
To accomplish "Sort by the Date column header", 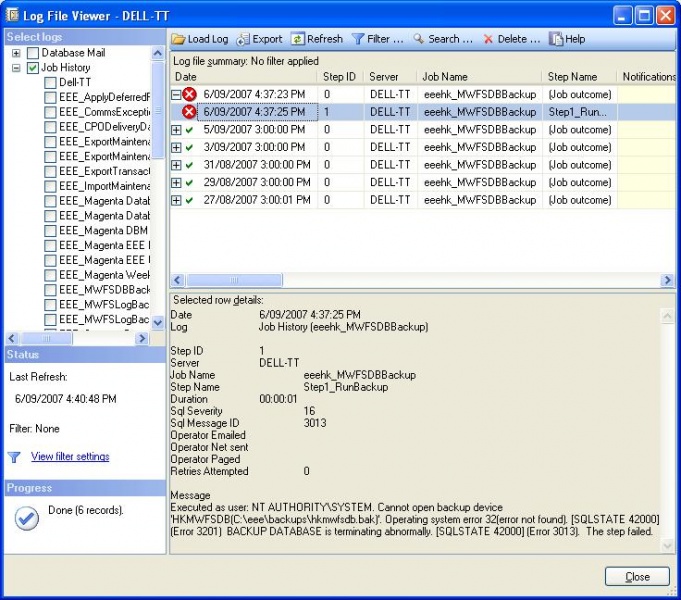I will click(x=244, y=77).
